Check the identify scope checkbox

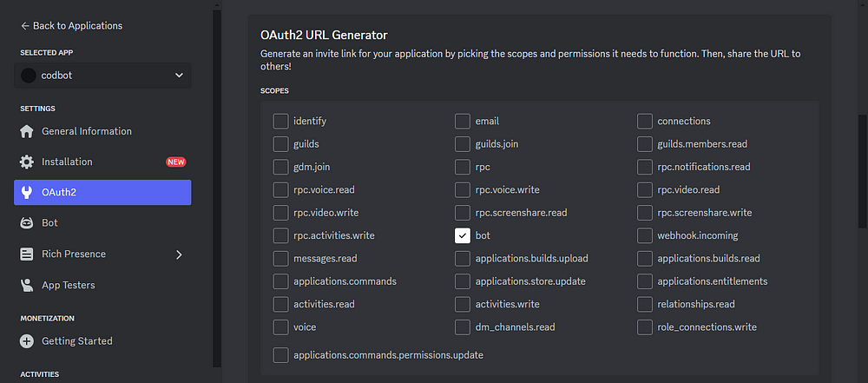click(280, 121)
